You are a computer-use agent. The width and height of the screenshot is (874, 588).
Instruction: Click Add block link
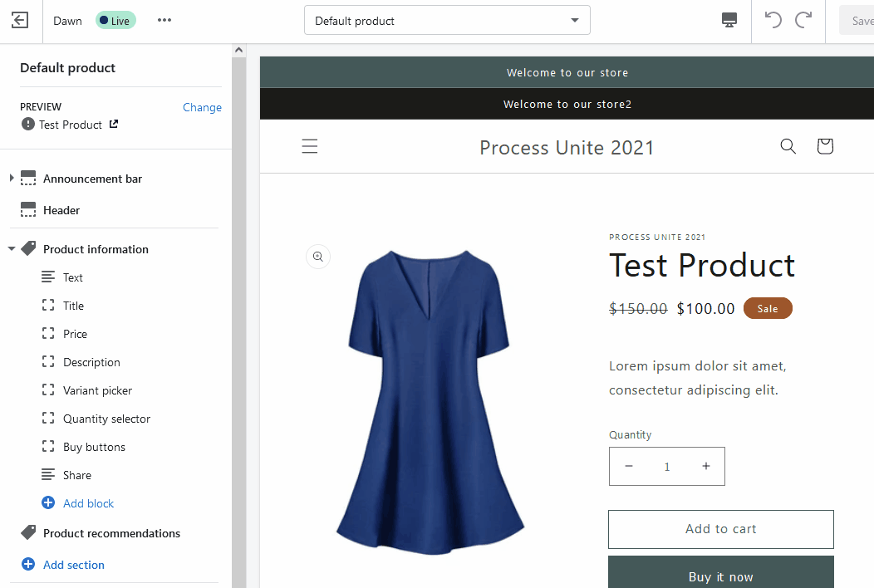[x=88, y=503]
